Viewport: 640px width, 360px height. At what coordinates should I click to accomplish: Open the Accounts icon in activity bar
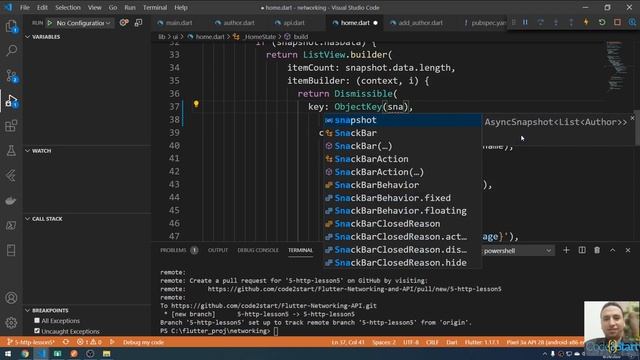[11, 298]
